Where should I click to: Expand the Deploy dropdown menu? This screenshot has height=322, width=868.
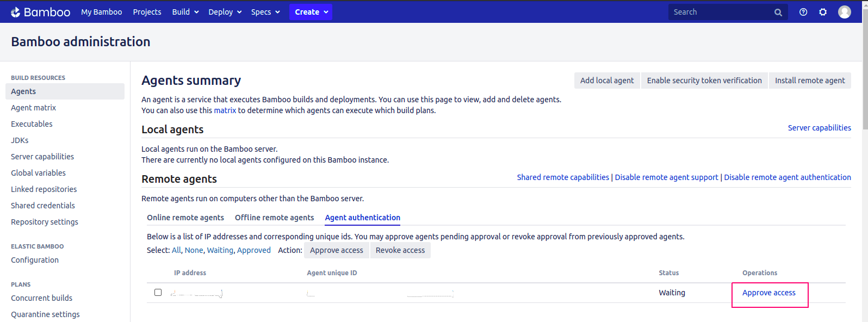(x=225, y=12)
